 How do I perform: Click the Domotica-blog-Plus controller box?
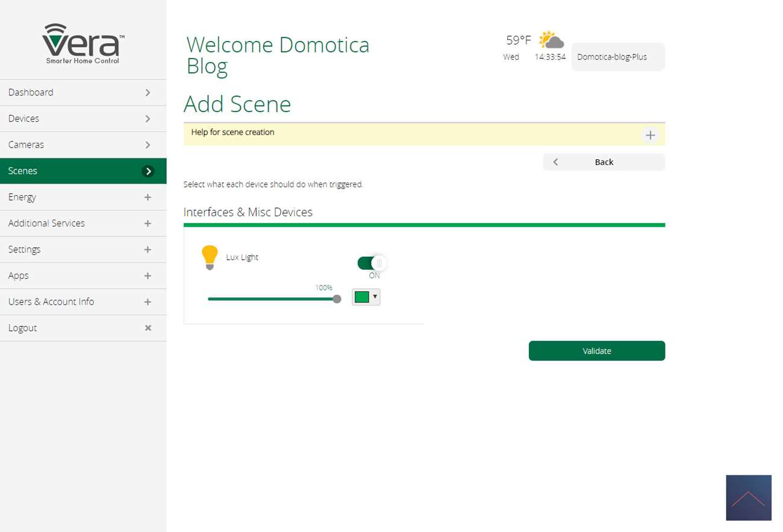click(x=617, y=57)
